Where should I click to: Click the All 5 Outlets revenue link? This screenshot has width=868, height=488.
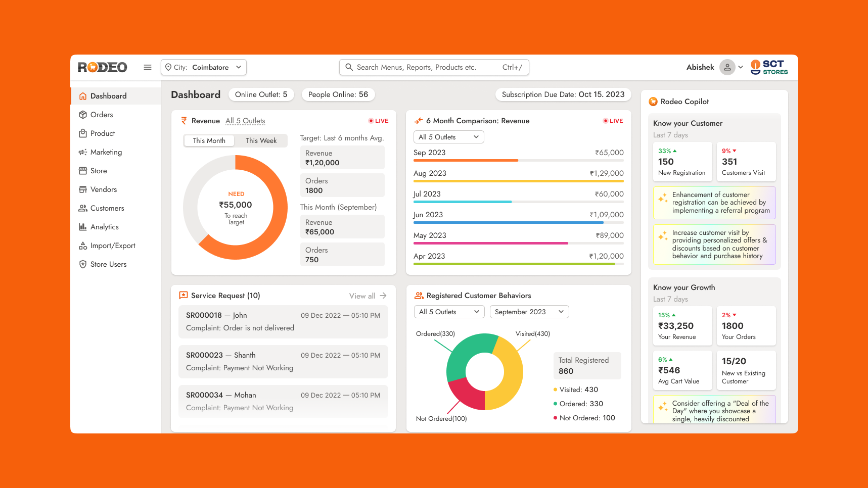[x=245, y=121]
